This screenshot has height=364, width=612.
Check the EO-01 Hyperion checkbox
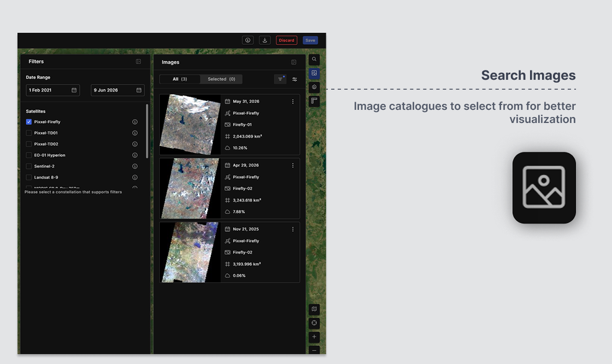29,155
